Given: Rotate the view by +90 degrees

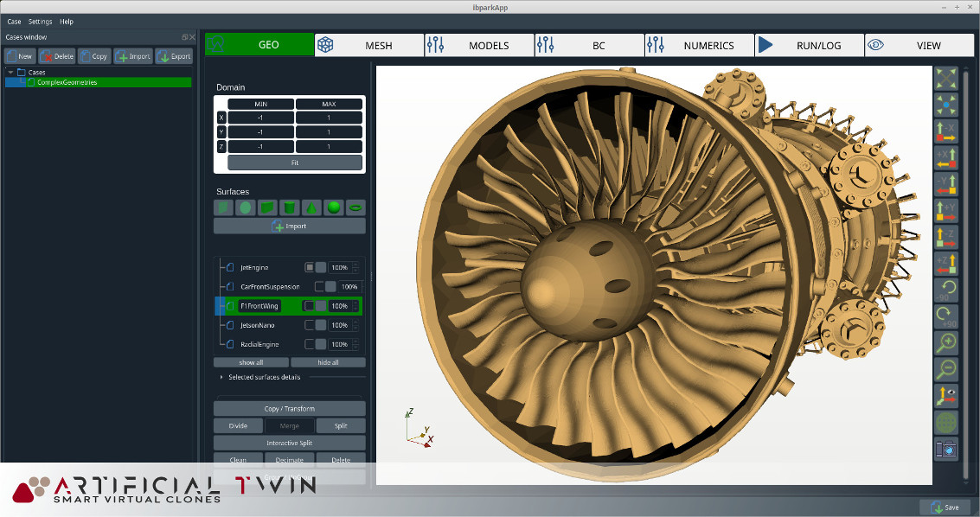Looking at the screenshot, I should click(x=946, y=317).
